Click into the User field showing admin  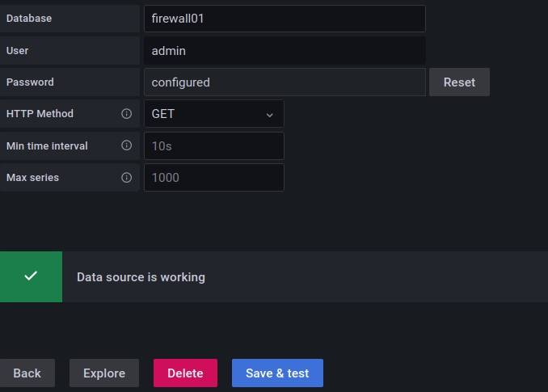pyautogui.click(x=284, y=50)
